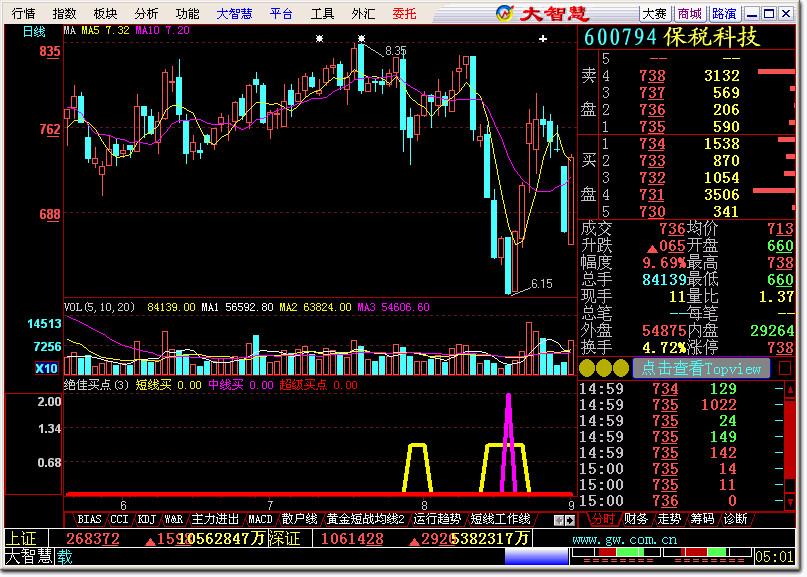This screenshot has width=807, height=577.
Task: Open the 板块 menu
Action: pyautogui.click(x=106, y=13)
